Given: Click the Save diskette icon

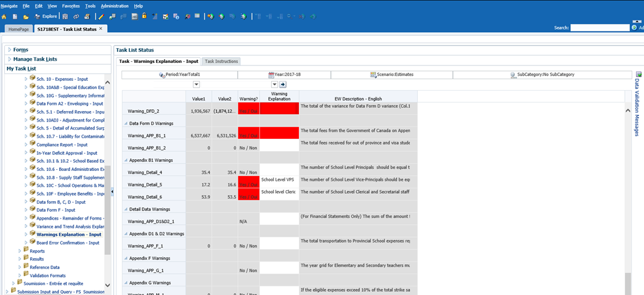Looking at the screenshot, I should coord(65,17).
